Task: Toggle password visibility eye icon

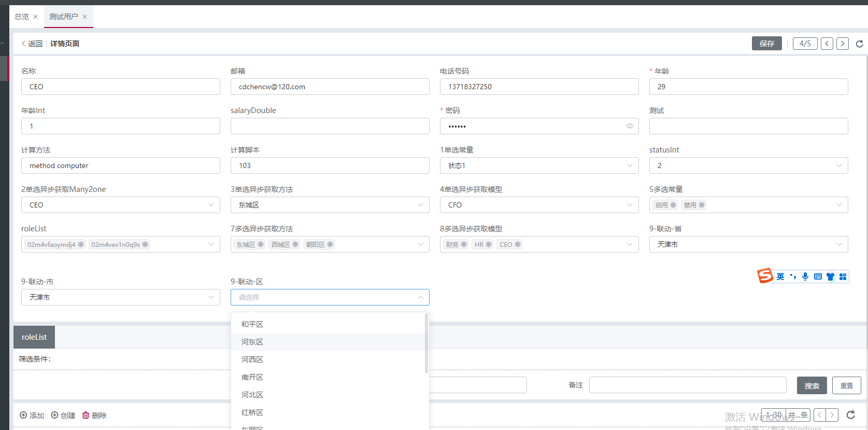Action: coord(630,126)
